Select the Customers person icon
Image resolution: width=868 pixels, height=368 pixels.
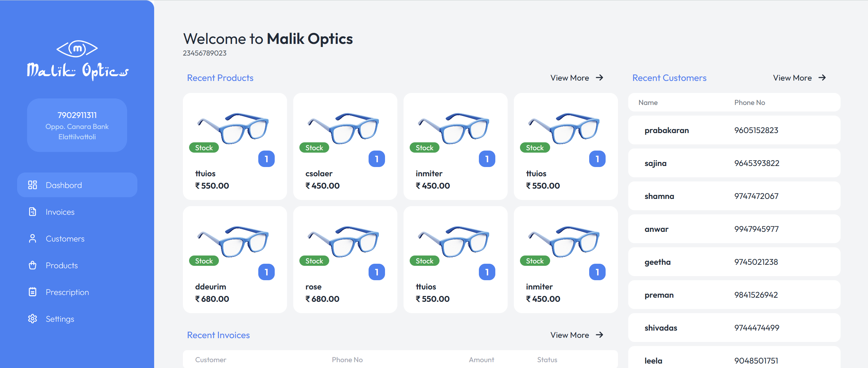pyautogui.click(x=33, y=239)
